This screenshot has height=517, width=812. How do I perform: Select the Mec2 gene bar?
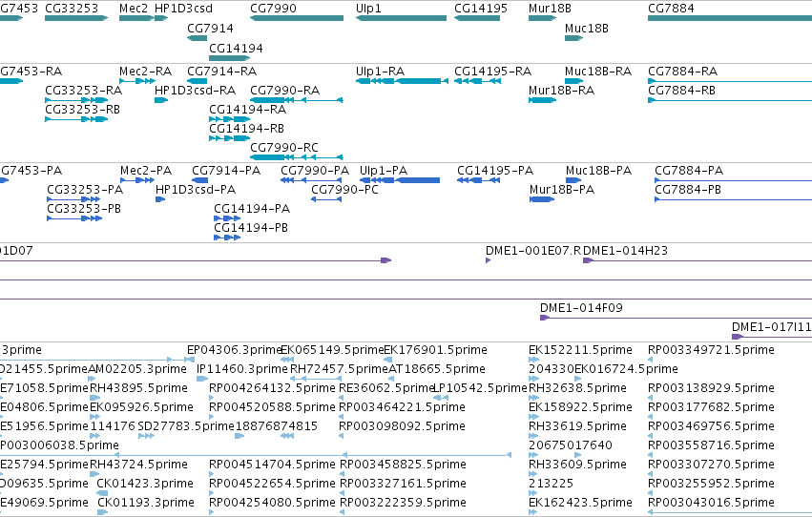pyautogui.click(x=136, y=18)
